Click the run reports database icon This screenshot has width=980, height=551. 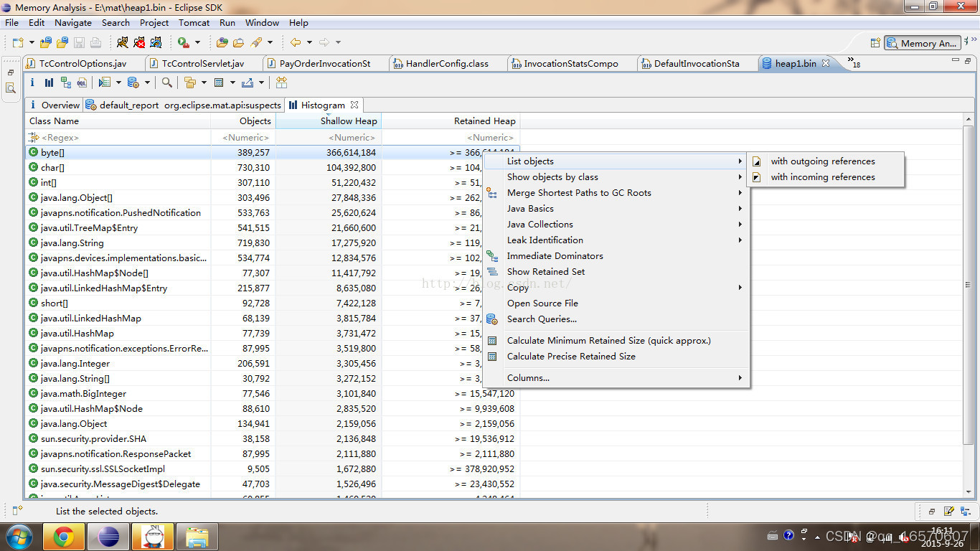(x=133, y=83)
